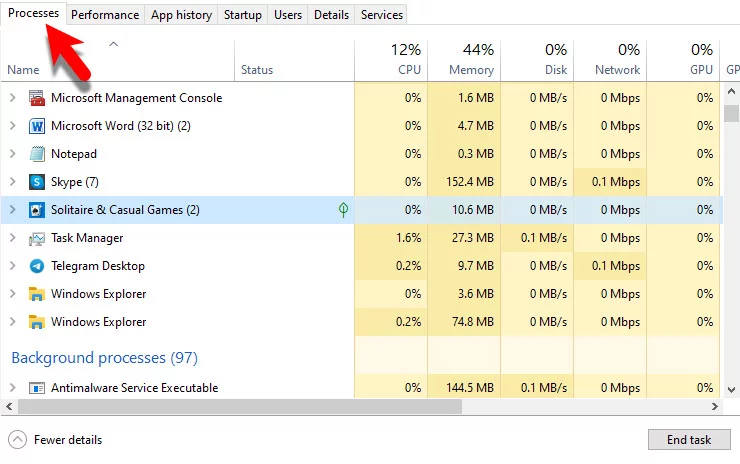
Task: Click the Fewer details circle arrow icon
Action: tap(17, 440)
